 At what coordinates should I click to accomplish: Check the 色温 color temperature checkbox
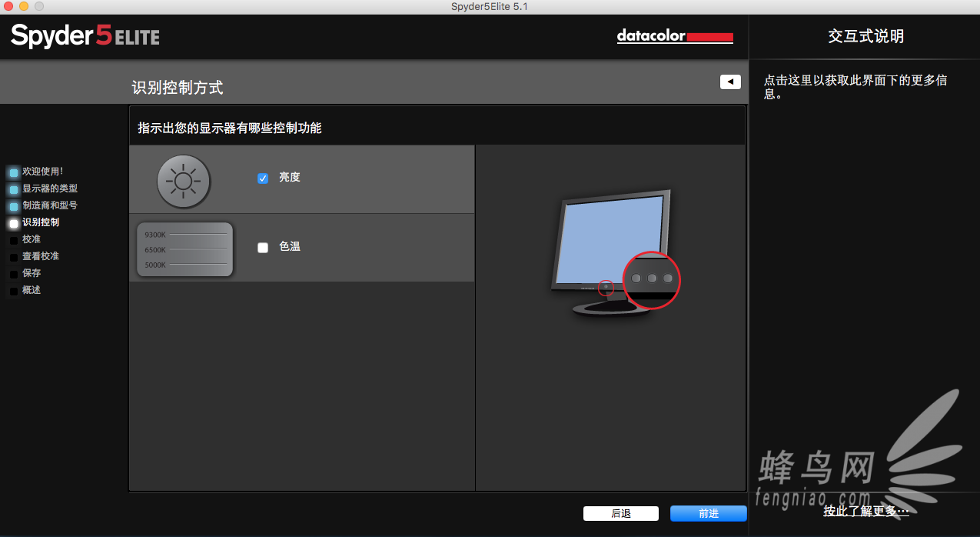click(263, 248)
